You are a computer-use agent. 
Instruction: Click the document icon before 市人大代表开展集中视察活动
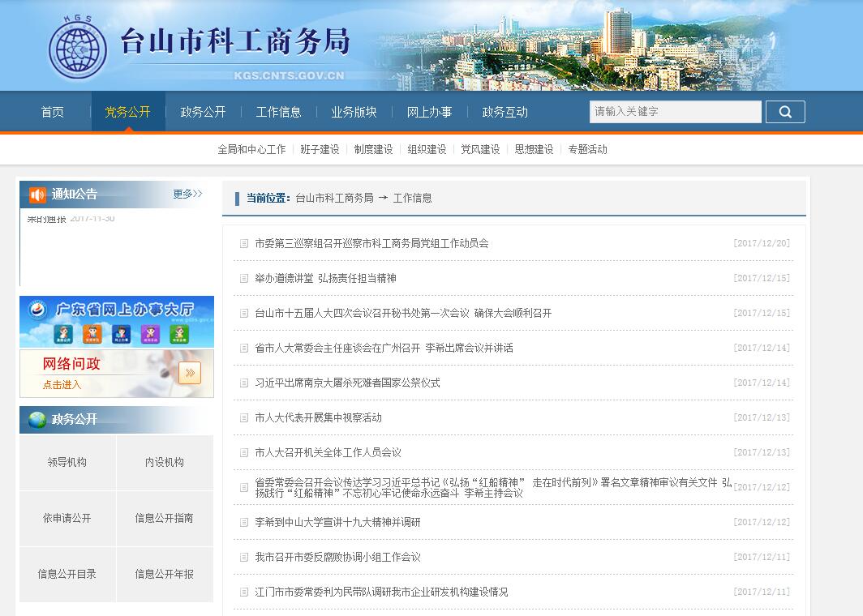click(x=244, y=417)
